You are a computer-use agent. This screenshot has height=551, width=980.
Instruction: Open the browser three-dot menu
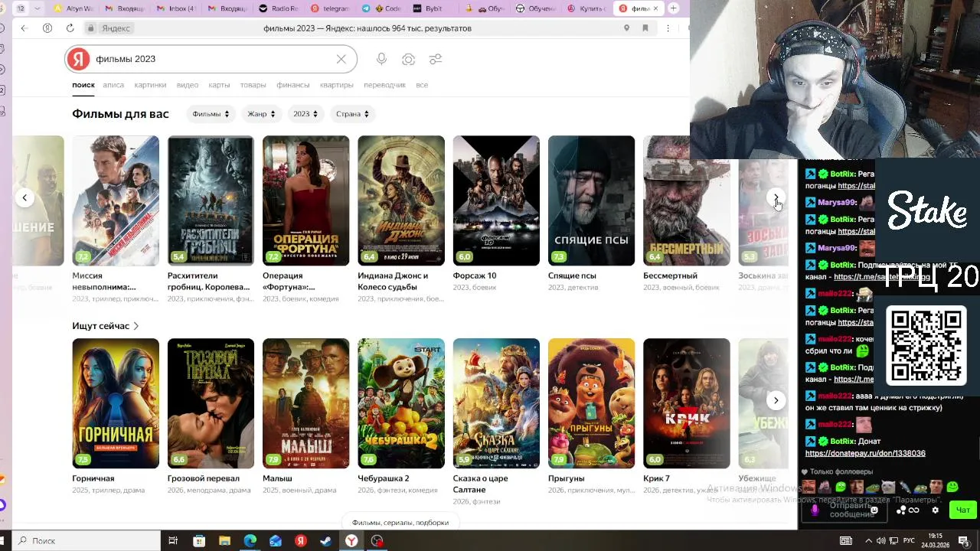[668, 28]
